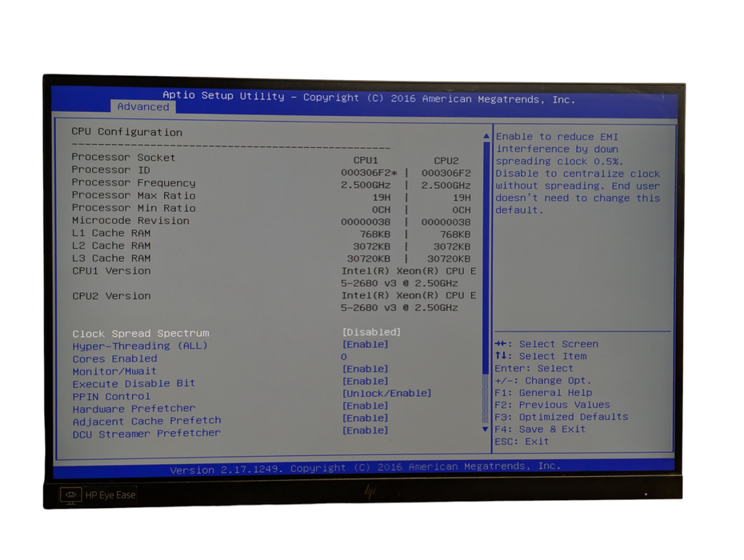The image size is (744, 560).
Task: Click the Processor Socket row label
Action: coord(123,157)
